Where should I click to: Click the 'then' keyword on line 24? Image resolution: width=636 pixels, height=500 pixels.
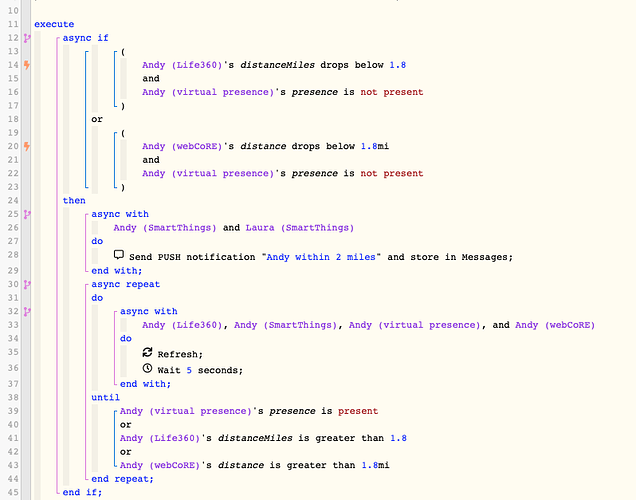74,201
